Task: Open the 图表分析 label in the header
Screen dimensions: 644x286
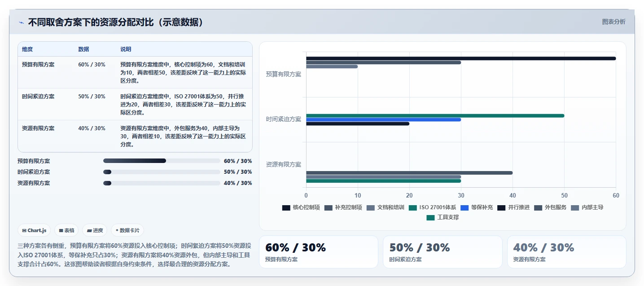Action: pyautogui.click(x=613, y=22)
